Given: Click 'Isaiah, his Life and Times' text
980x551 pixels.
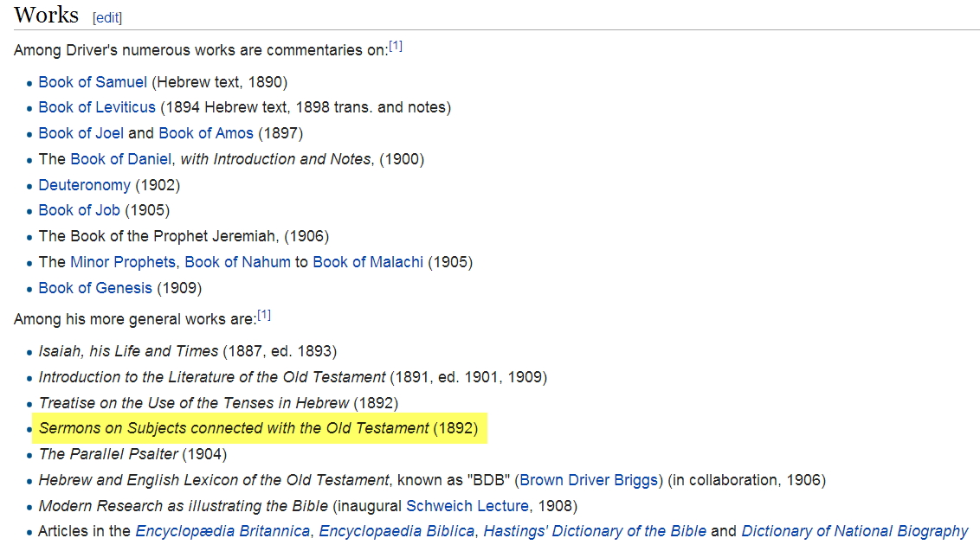Looking at the screenshot, I should [128, 351].
